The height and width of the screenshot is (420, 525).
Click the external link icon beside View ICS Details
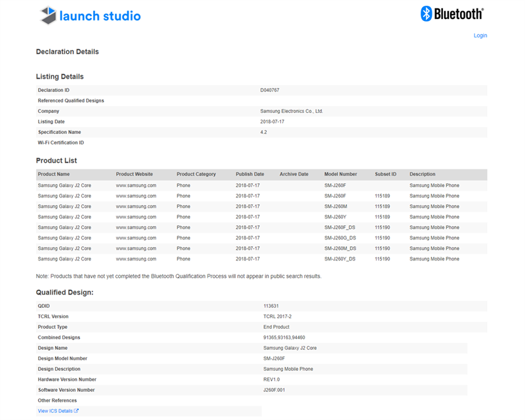pyautogui.click(x=76, y=411)
